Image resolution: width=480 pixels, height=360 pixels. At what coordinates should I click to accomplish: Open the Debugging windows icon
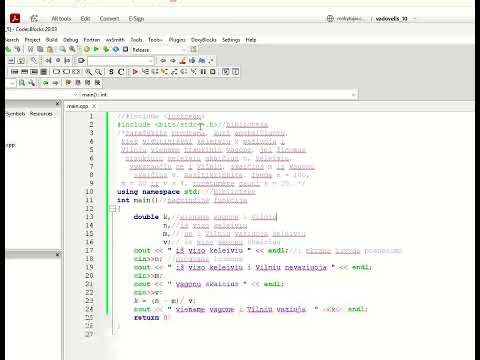pos(226,72)
